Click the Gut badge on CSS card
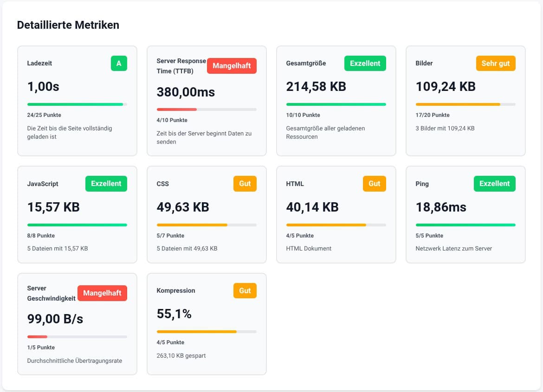The image size is (543, 392). click(x=245, y=184)
